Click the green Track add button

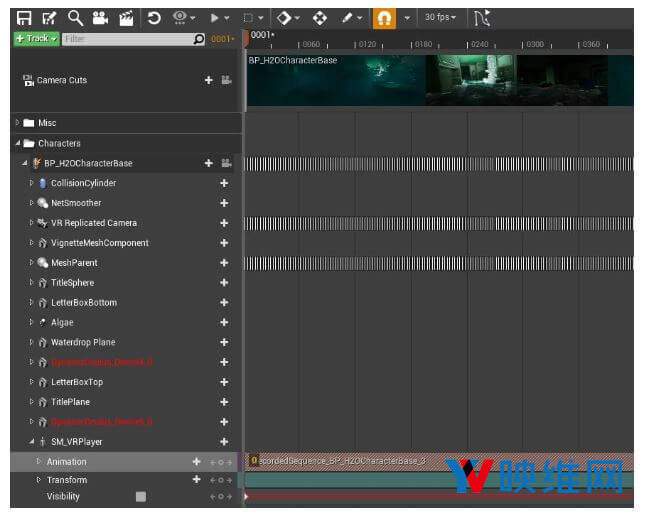[x=36, y=39]
